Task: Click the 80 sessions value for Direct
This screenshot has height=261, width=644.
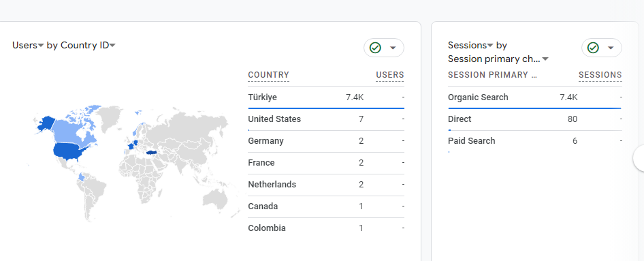Action: 573,119
